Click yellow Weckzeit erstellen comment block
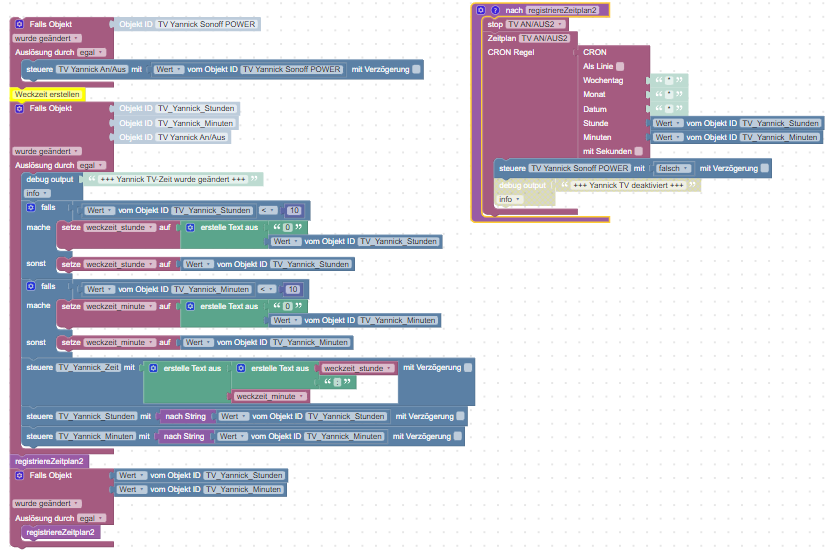The image size is (831, 554). 47,94
